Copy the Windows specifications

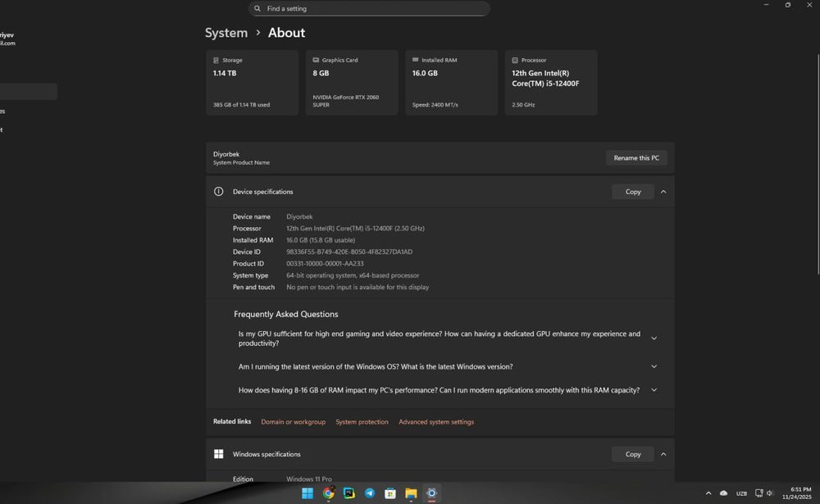pyautogui.click(x=633, y=454)
